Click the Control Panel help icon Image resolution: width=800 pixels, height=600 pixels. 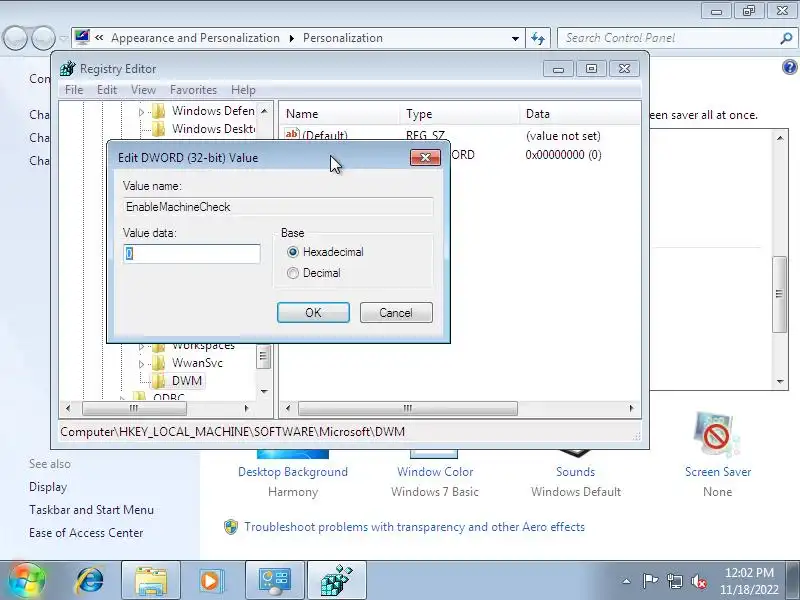coord(789,67)
